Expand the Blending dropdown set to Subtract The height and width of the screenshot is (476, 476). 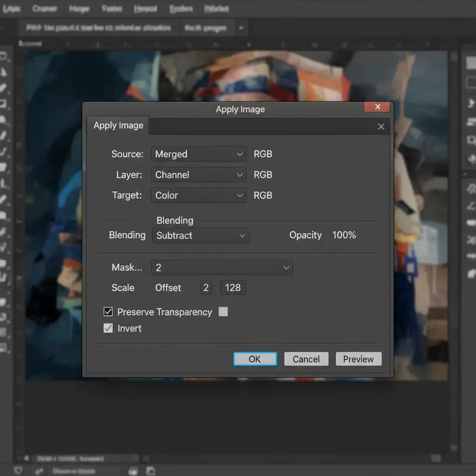[x=200, y=236]
